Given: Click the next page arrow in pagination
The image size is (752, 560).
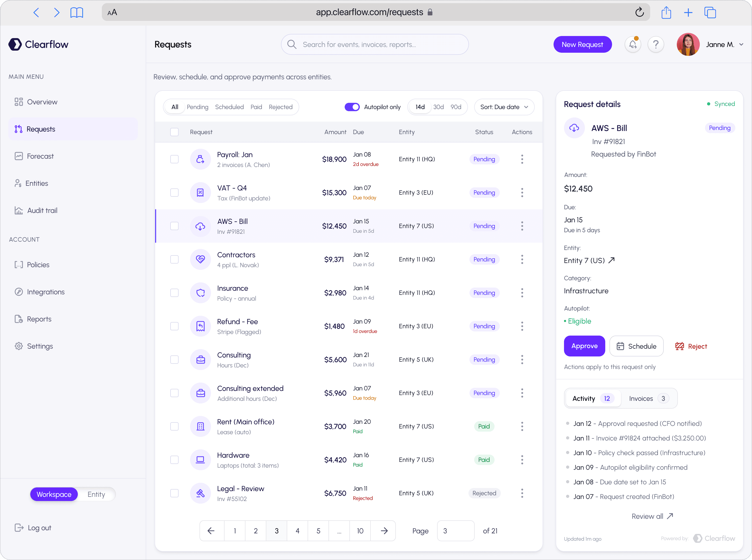Looking at the screenshot, I should pyautogui.click(x=384, y=531).
